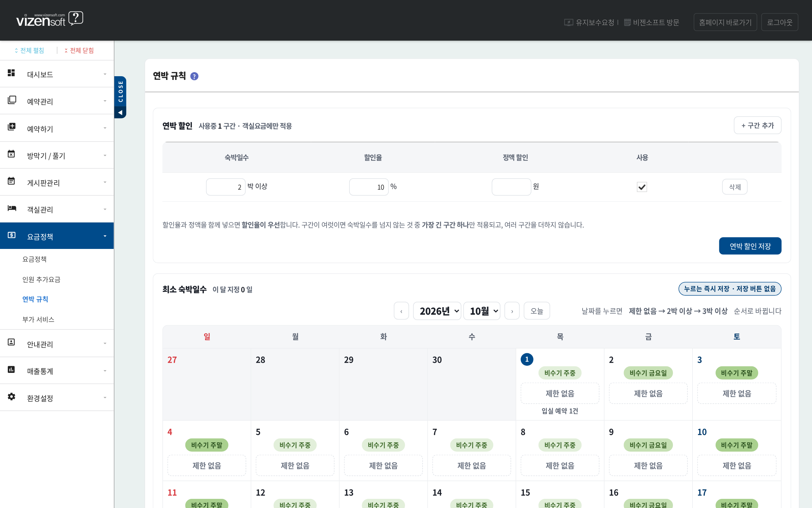Image resolution: width=812 pixels, height=508 pixels.
Task: Click the 매출통계 chart icon
Action: tap(12, 369)
